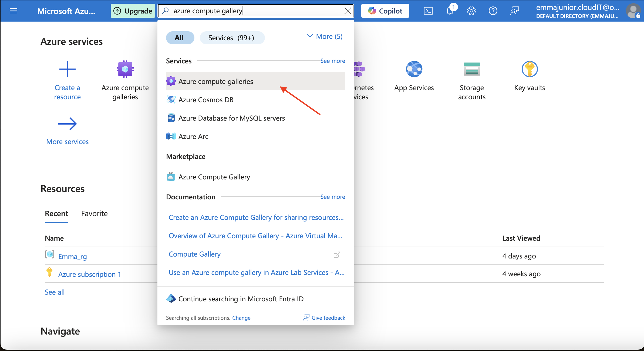Open the notifications bell
This screenshot has width=644, height=351.
pyautogui.click(x=450, y=11)
